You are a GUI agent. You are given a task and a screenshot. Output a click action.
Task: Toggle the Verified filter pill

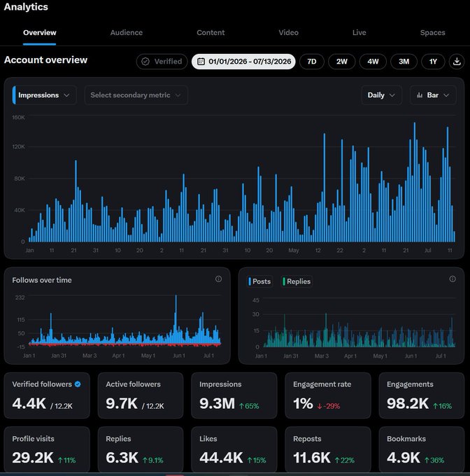[162, 62]
